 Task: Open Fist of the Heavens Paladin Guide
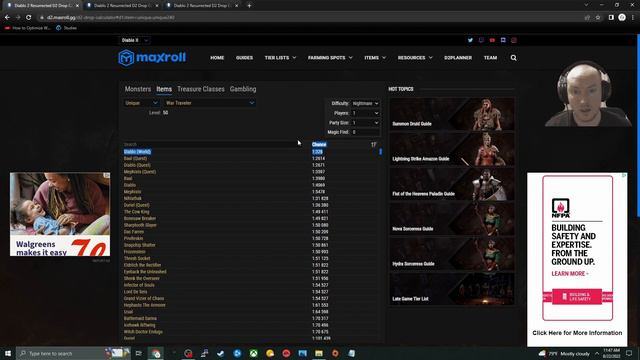(452, 184)
